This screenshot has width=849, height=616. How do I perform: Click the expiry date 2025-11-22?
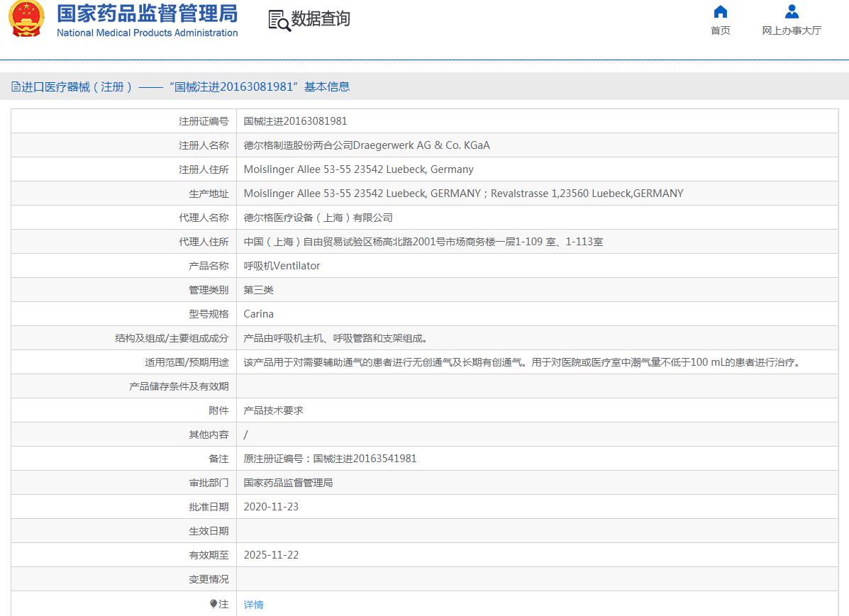(x=271, y=555)
